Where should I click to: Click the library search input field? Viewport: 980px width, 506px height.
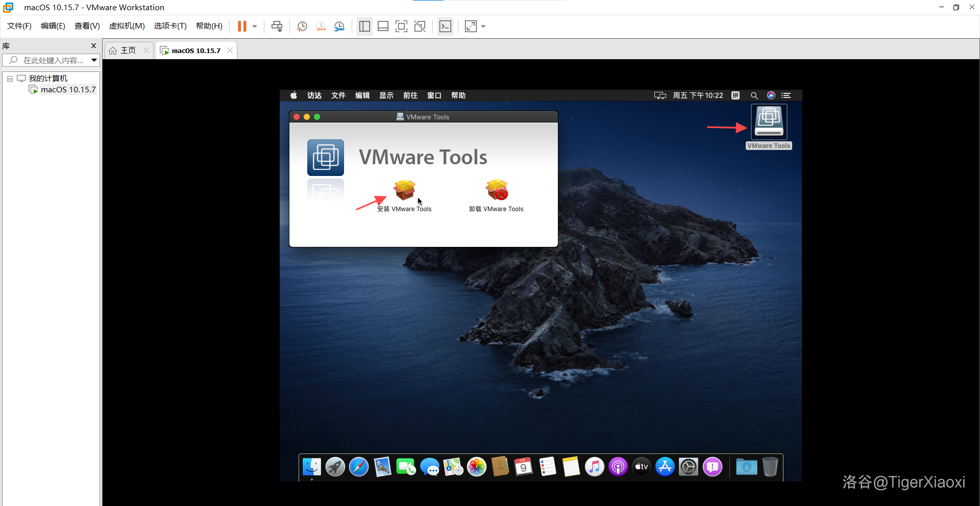pos(51,60)
